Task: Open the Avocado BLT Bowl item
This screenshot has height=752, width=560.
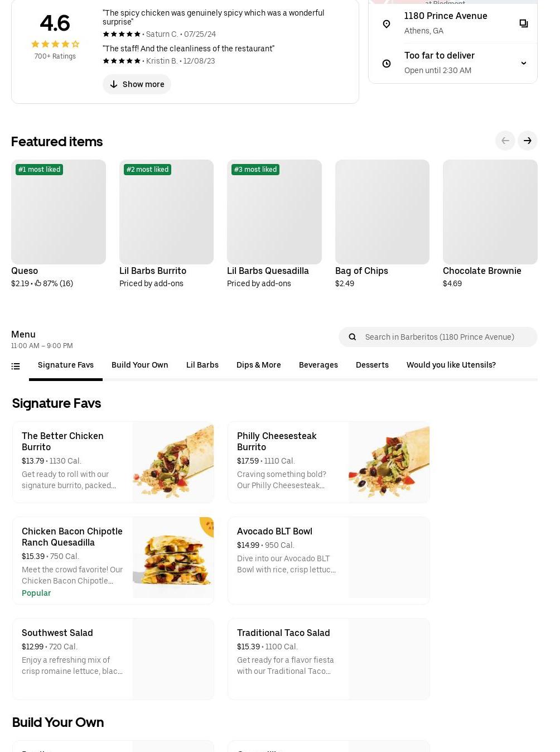Action: pos(329,560)
